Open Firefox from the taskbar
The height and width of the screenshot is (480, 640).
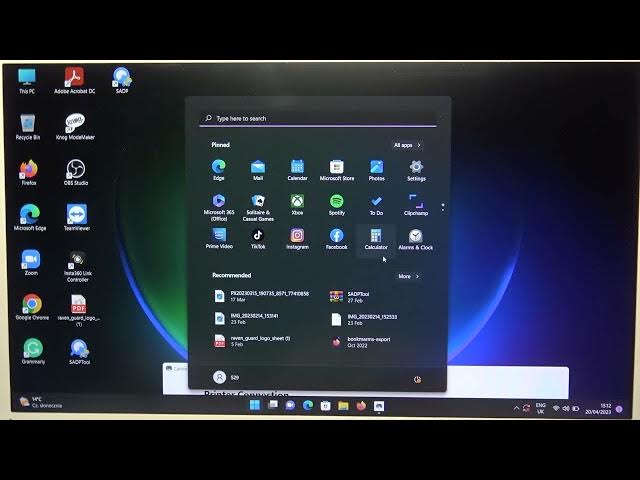point(361,405)
